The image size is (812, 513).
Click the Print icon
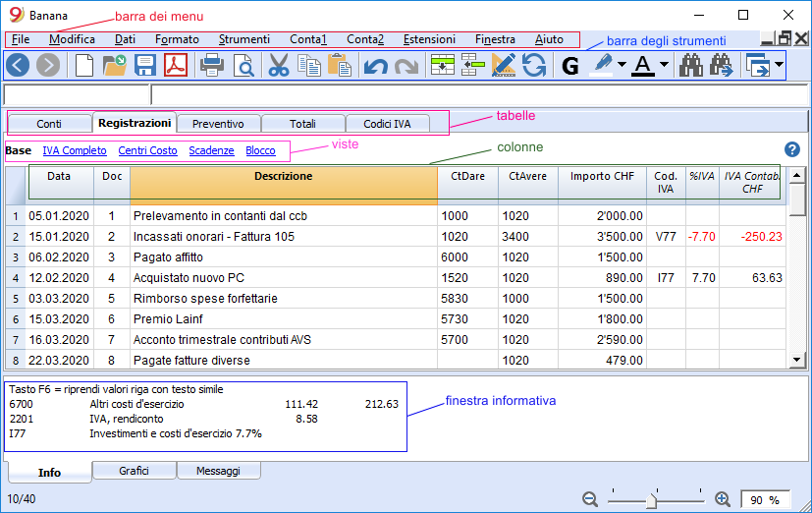(212, 65)
